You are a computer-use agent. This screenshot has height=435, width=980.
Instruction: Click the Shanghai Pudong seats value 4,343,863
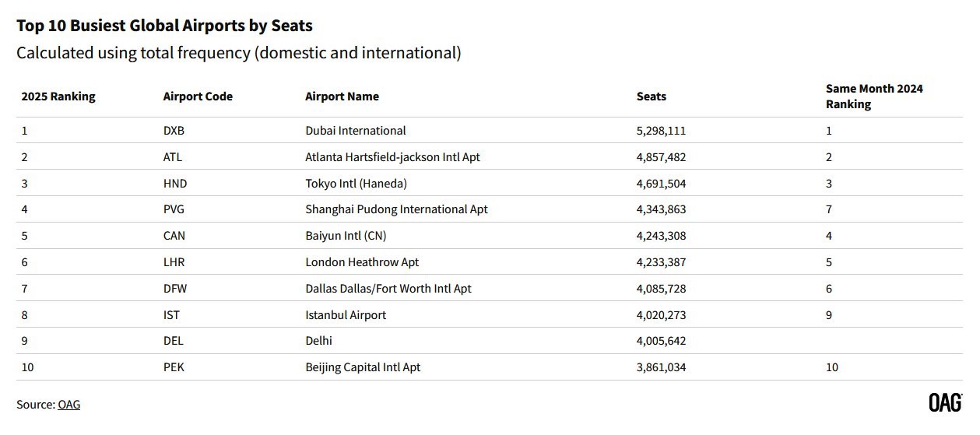tap(661, 210)
